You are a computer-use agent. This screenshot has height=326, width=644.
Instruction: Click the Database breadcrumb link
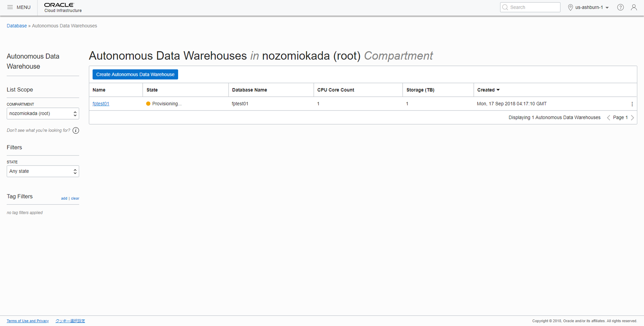(x=17, y=26)
